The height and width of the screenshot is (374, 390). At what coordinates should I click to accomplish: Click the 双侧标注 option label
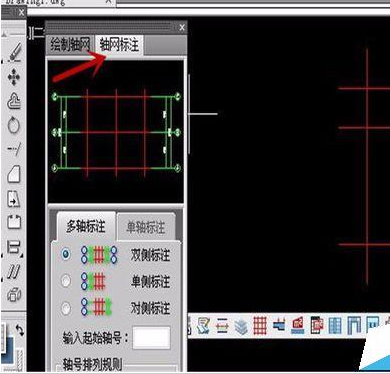(x=150, y=255)
